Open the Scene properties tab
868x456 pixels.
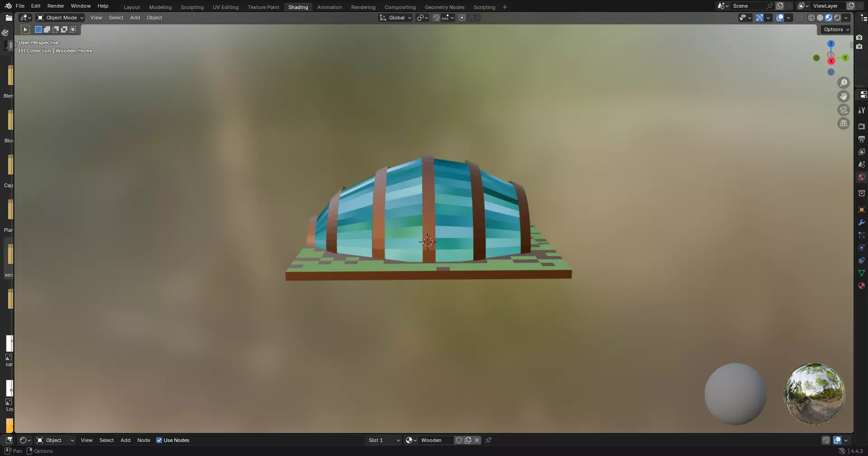click(862, 165)
